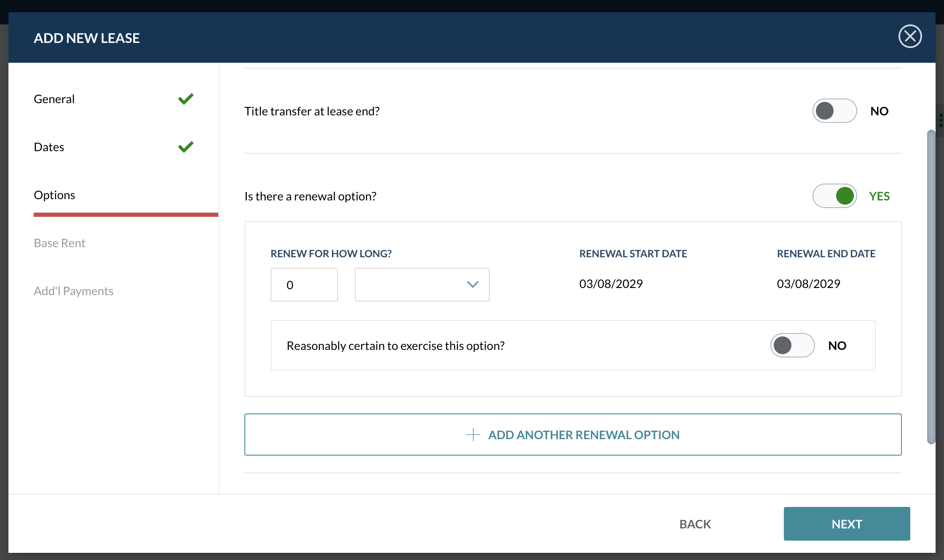Click the dialog vertical scrollbar
Viewport: 944px width, 560px height.
click(931, 286)
